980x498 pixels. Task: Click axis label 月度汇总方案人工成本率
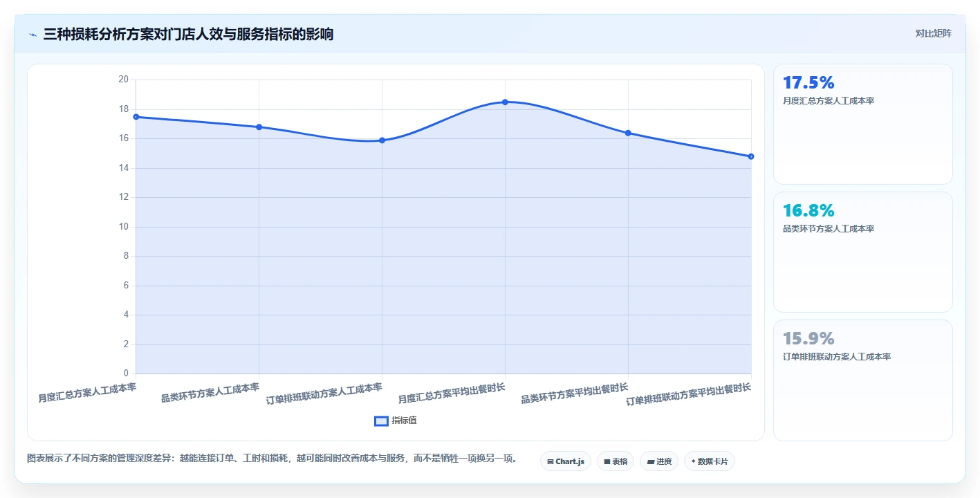(x=87, y=393)
